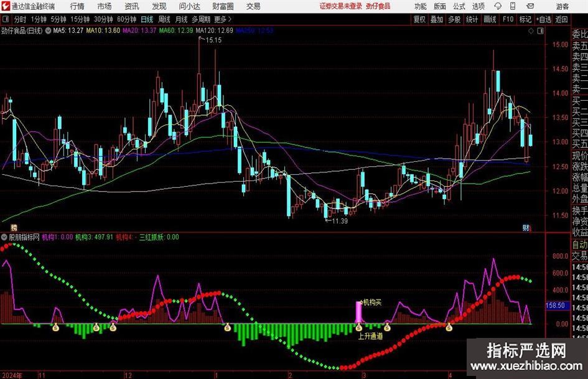
Task: Click 复权 button
Action: pos(419,19)
